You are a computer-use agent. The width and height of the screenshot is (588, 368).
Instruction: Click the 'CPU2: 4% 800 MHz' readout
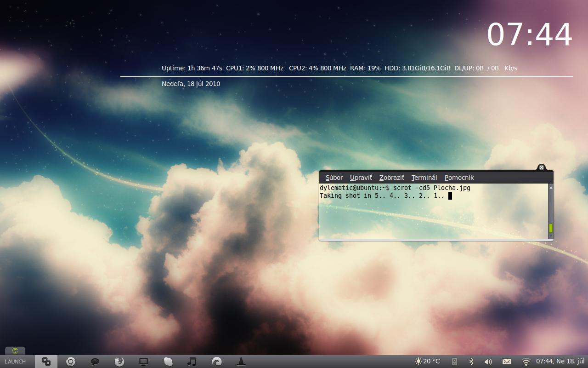318,68
